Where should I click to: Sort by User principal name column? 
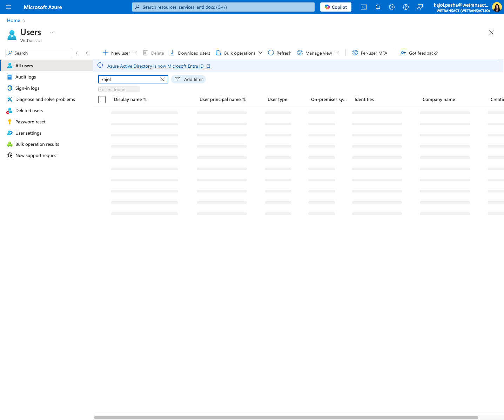click(x=222, y=100)
